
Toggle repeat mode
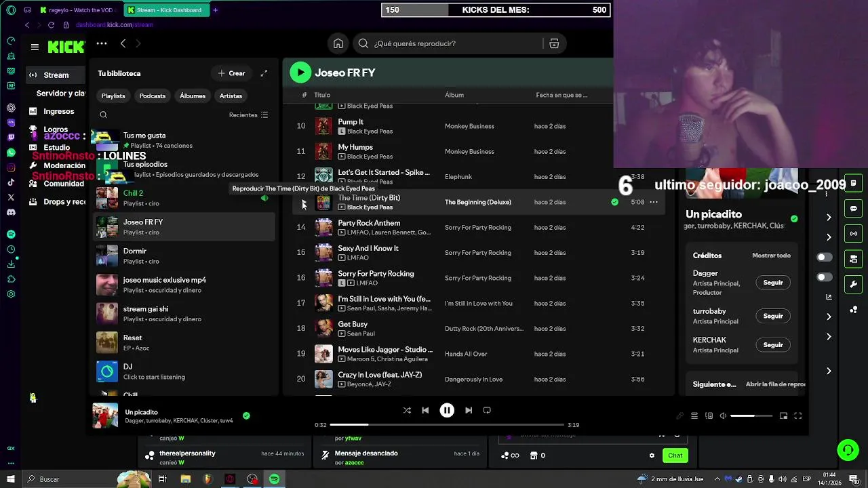tap(487, 410)
